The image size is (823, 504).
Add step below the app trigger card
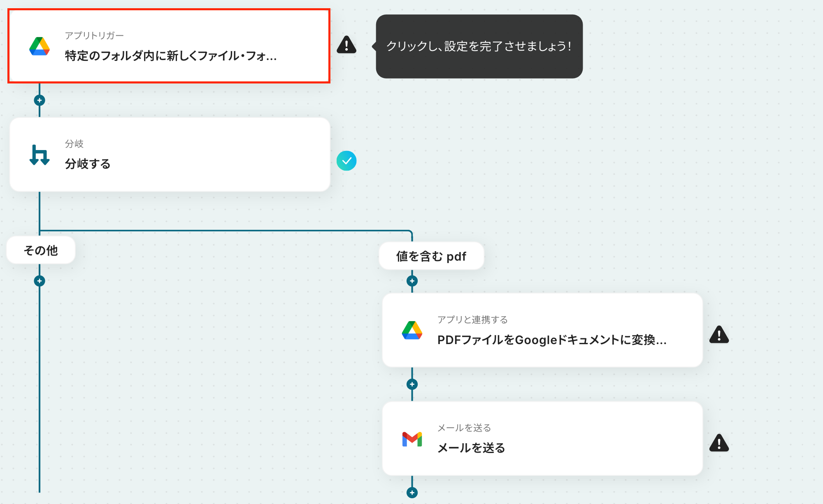coord(40,100)
